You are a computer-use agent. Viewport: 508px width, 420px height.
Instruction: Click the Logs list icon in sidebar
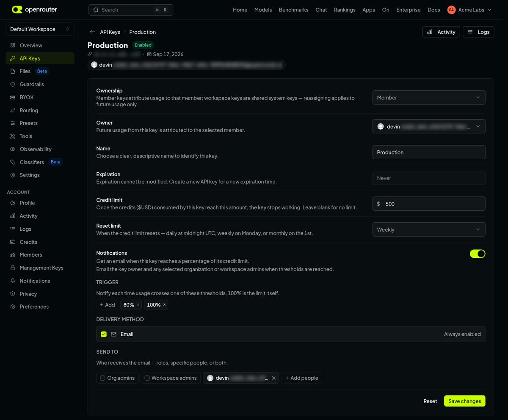(13, 229)
